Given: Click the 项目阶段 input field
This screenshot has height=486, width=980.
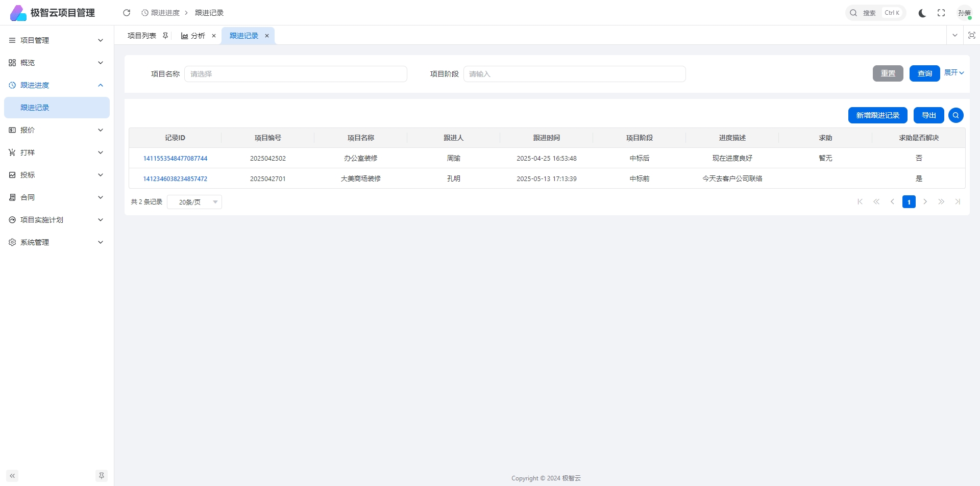Looking at the screenshot, I should tap(574, 74).
